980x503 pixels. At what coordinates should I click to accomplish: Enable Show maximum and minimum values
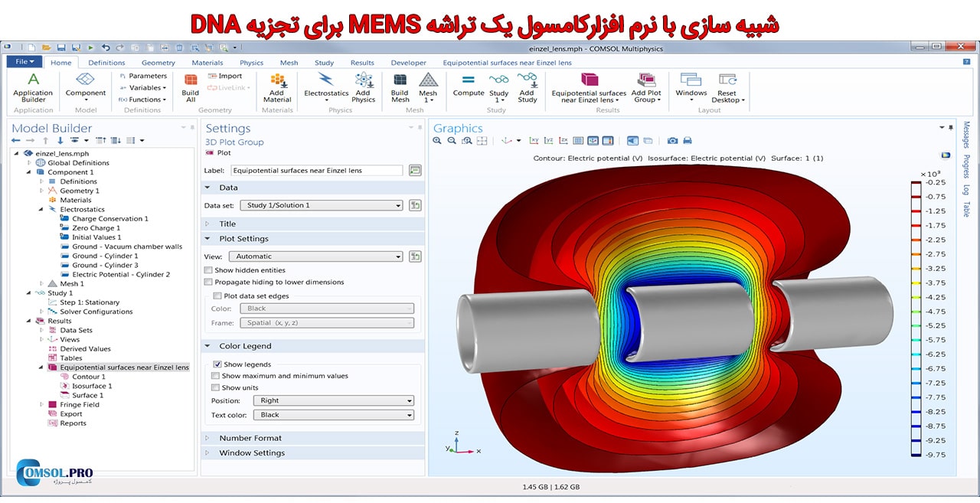(215, 376)
